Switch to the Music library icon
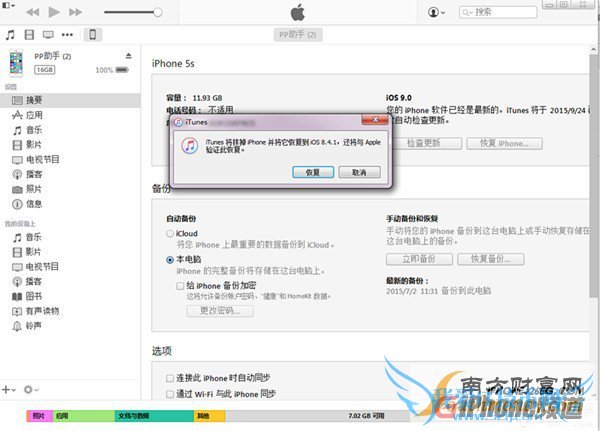Image resolution: width=600 pixels, height=431 pixels. click(x=10, y=35)
